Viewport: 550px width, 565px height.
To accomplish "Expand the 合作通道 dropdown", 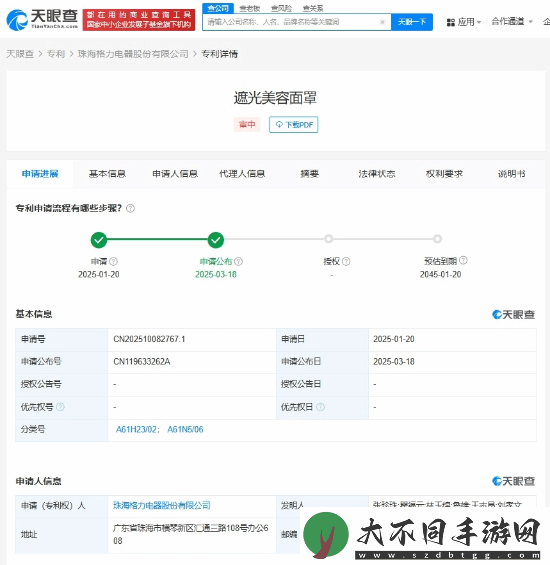I will (x=512, y=22).
